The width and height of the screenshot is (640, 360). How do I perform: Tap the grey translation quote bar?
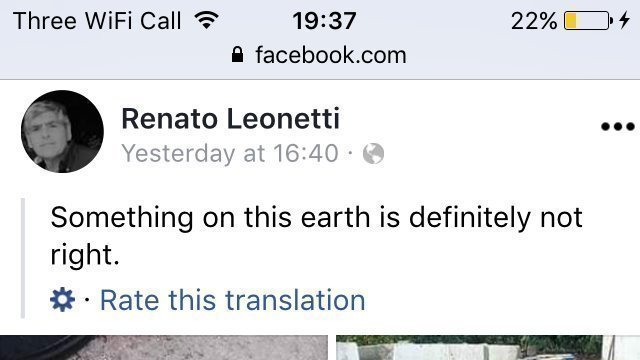(23, 258)
